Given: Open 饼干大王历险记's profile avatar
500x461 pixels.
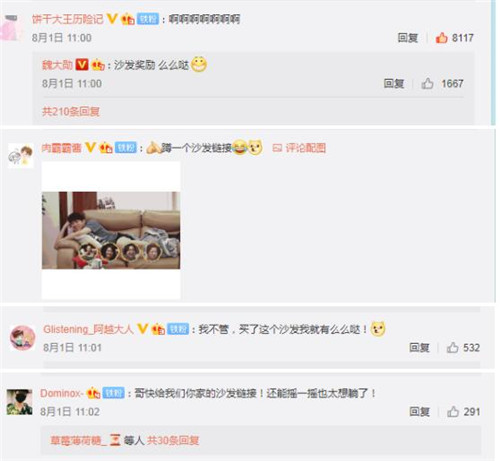Looking at the screenshot, I should click(11, 28).
